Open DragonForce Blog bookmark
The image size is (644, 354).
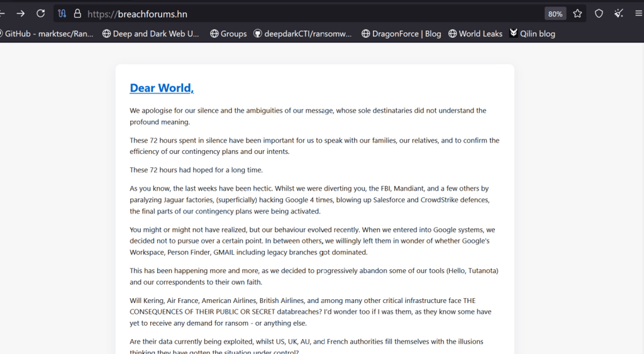point(401,34)
